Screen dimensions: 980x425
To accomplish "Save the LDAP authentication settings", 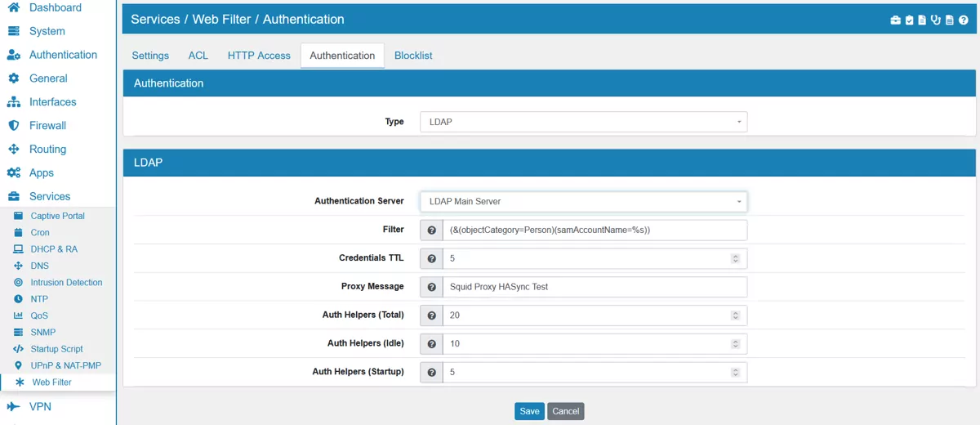I will (529, 411).
